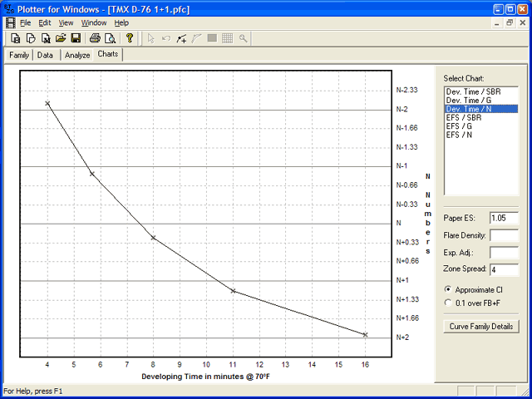Click the Exp. Adj. input field
Viewport: 532px width, 399px height.
tap(505, 253)
